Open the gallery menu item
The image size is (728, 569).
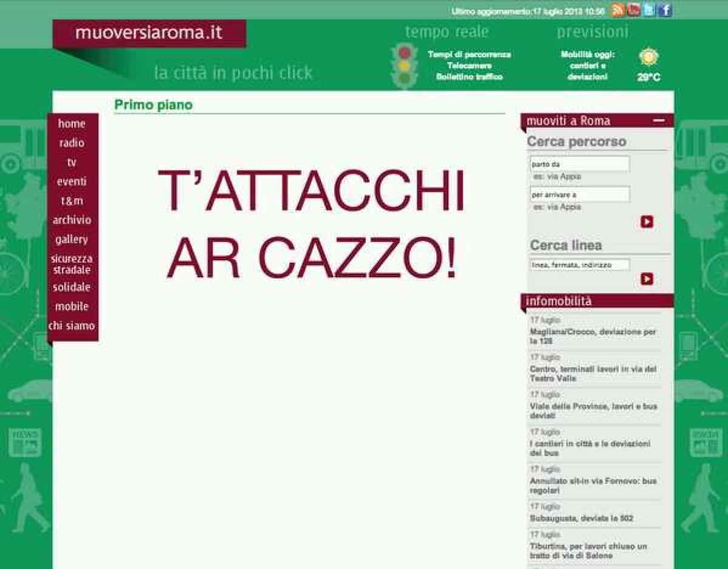73,239
